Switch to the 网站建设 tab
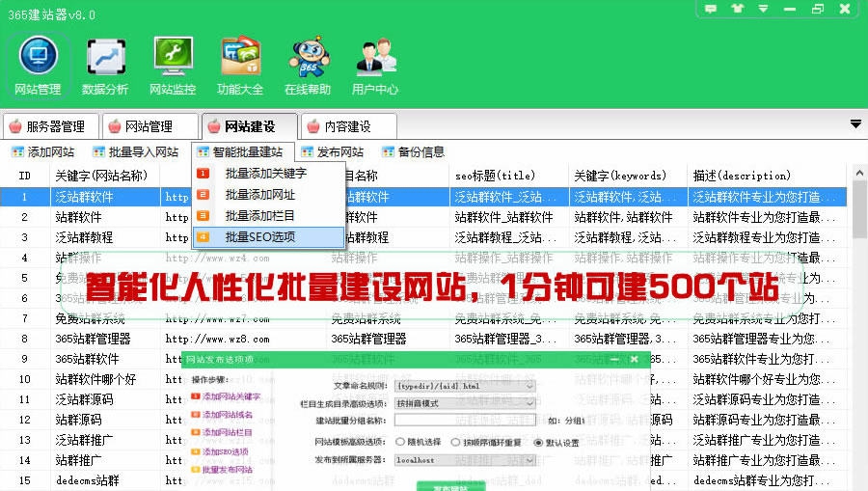868x491 pixels. point(250,126)
